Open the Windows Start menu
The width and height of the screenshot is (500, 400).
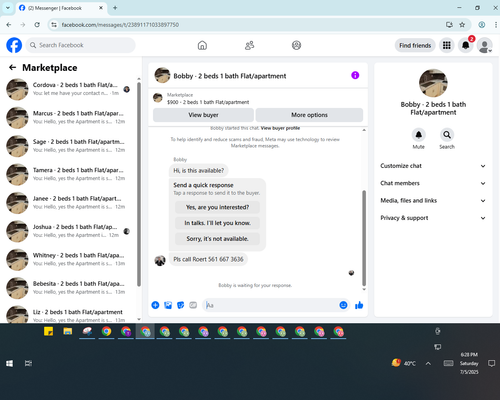coord(9,363)
